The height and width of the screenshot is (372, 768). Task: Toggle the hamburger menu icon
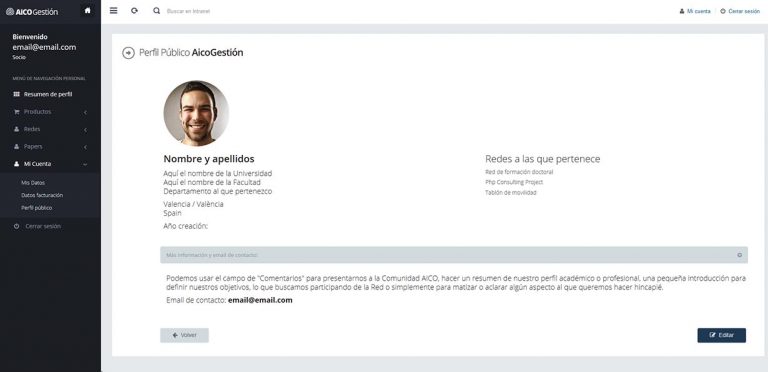click(x=114, y=11)
